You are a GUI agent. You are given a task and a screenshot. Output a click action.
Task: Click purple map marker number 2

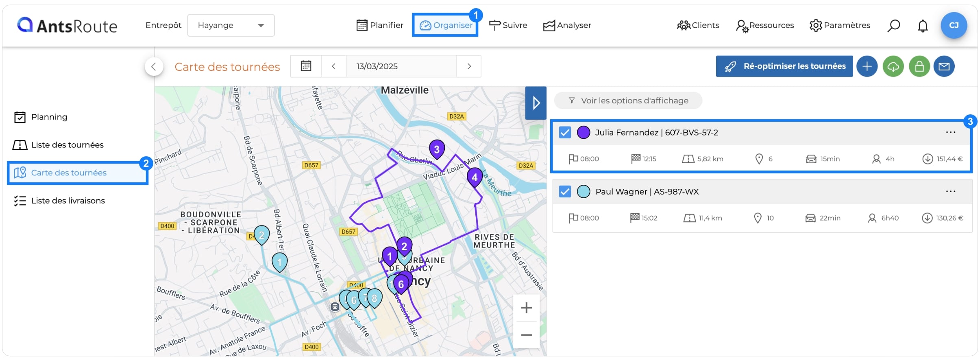pos(404,246)
